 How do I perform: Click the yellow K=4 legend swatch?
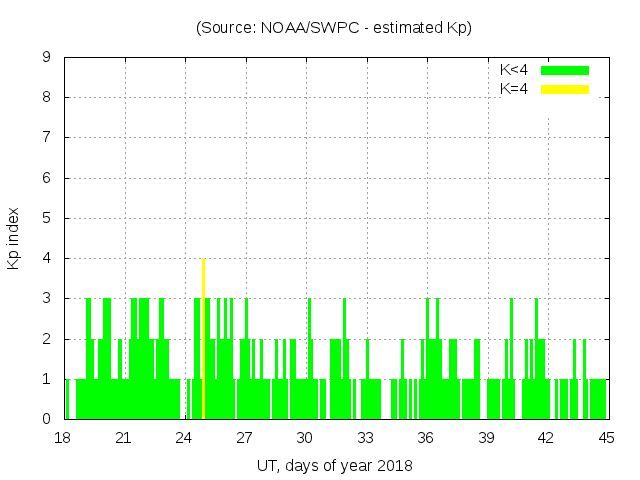point(565,89)
